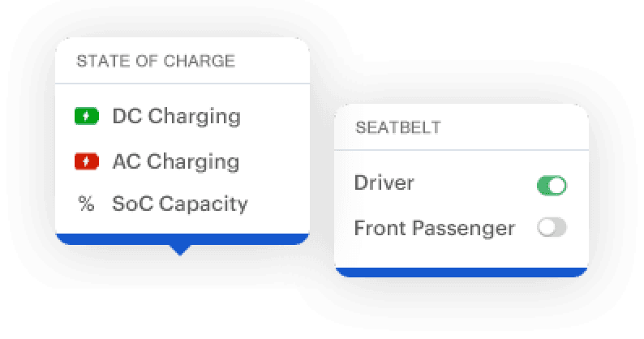Turn off the Driver seatbelt toggle

point(552,185)
